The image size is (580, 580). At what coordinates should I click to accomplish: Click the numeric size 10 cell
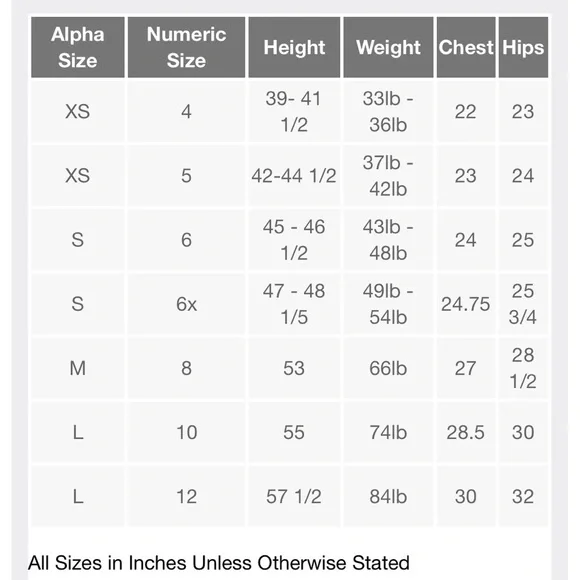[x=186, y=432]
